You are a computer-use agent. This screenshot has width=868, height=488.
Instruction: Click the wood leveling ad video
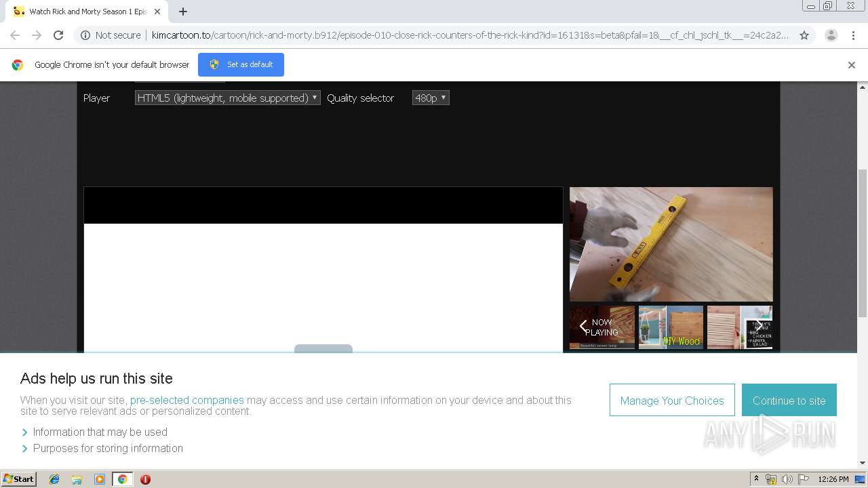(671, 244)
